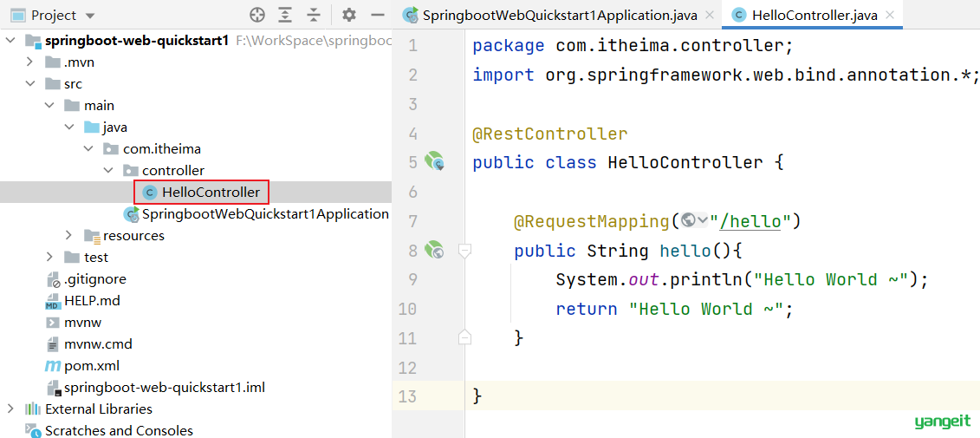The width and height of the screenshot is (980, 438).
Task: Collapse the controller package
Action: (x=109, y=171)
